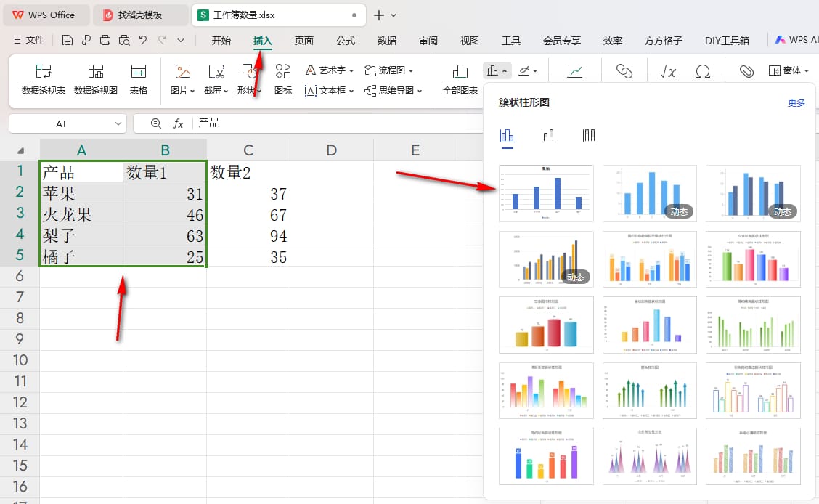Open the PivotTable tool

[44, 79]
